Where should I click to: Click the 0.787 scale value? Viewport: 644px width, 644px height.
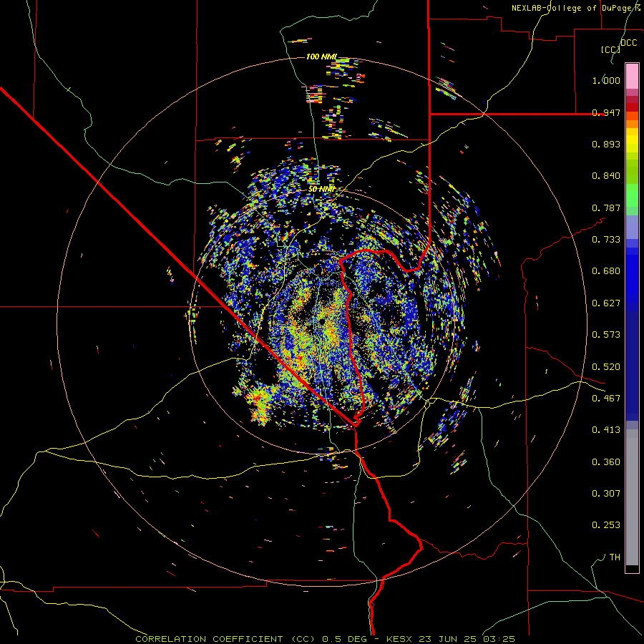(606, 208)
